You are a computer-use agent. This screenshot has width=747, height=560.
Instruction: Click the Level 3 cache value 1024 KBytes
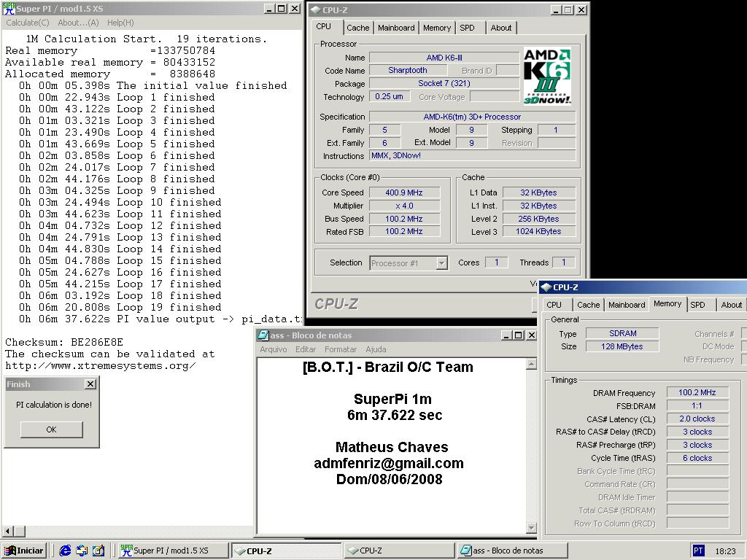pos(538,231)
